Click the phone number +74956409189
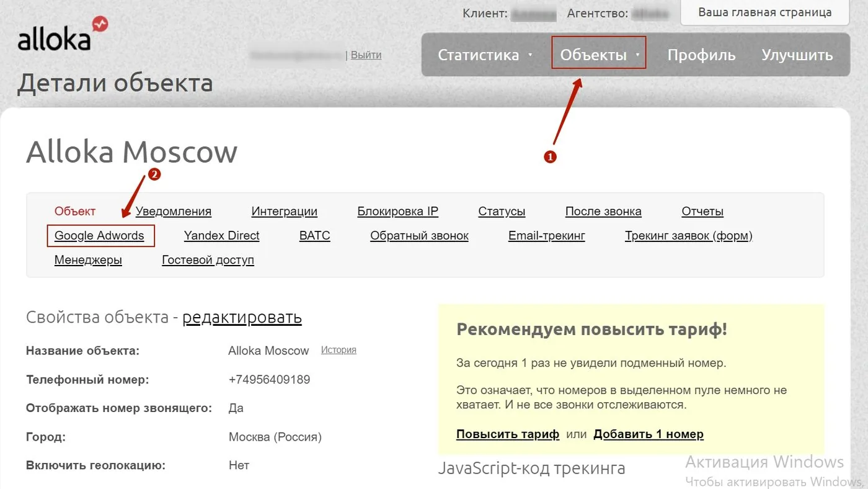This screenshot has height=489, width=868. (270, 379)
